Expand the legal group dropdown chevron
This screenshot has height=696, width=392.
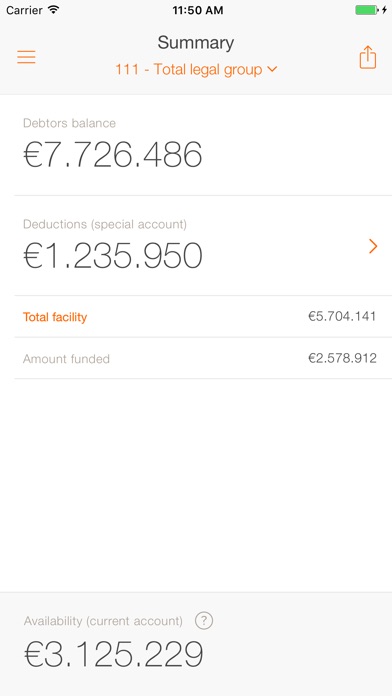point(272,69)
